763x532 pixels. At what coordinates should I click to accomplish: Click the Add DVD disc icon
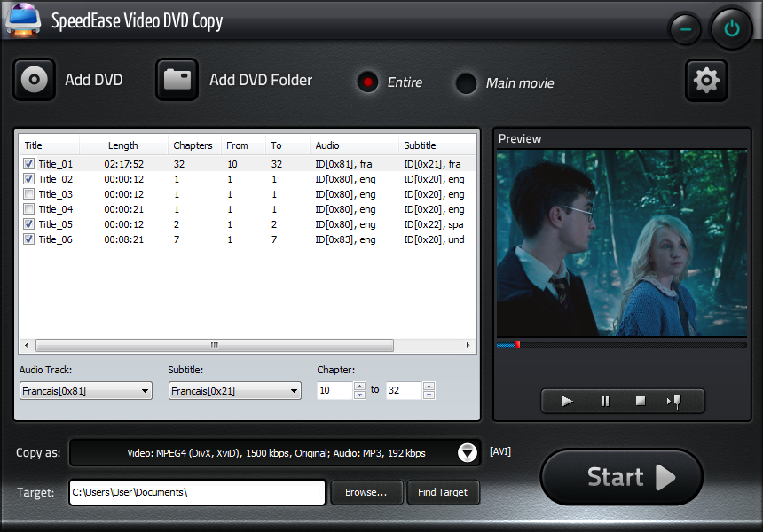(x=34, y=80)
